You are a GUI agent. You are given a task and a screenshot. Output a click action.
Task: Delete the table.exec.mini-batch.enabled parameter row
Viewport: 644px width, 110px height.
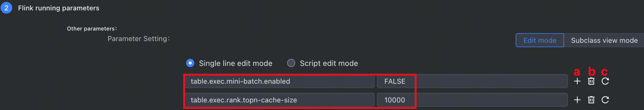591,81
